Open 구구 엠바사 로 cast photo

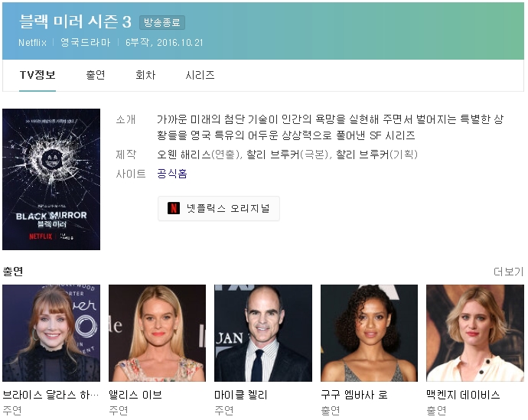coord(369,333)
